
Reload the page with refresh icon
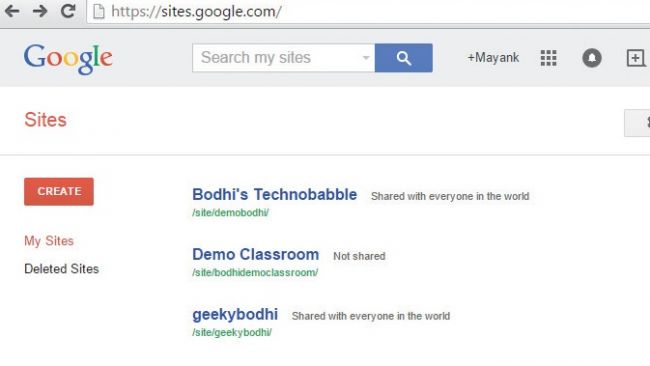click(x=68, y=11)
